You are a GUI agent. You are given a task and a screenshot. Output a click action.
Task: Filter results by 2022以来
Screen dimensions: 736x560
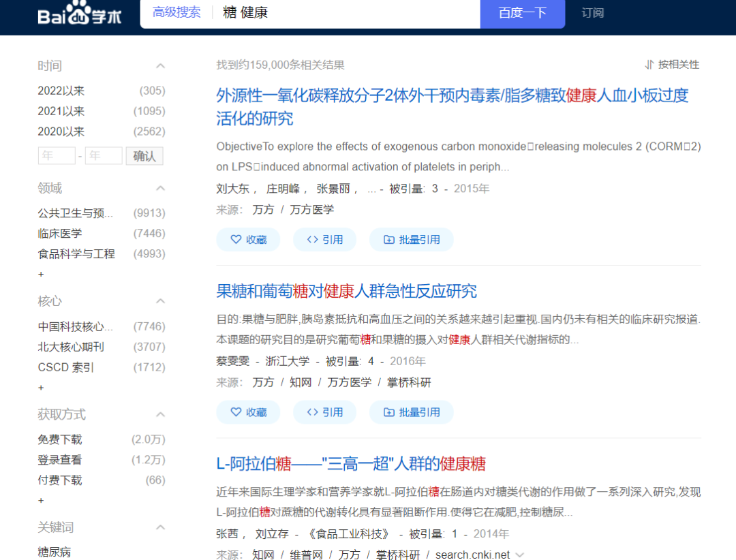[x=61, y=91]
